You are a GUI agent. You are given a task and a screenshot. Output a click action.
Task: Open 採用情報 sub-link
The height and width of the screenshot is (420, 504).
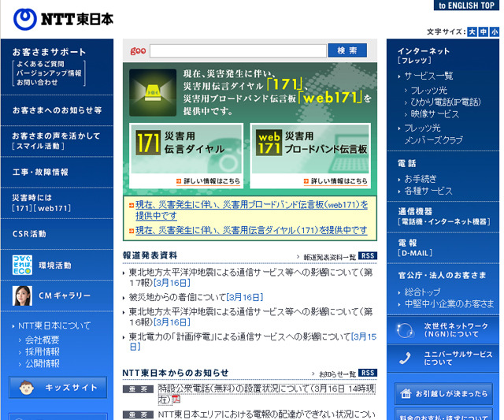(43, 351)
